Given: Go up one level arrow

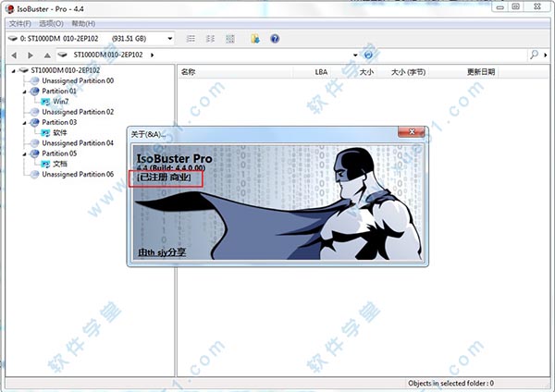Looking at the screenshot, I should [47, 55].
